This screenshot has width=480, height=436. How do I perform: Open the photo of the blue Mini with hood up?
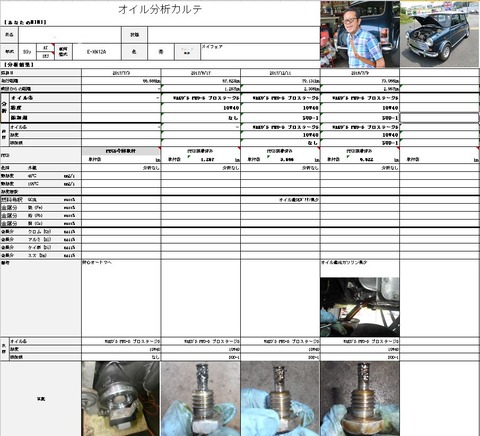[440, 34]
